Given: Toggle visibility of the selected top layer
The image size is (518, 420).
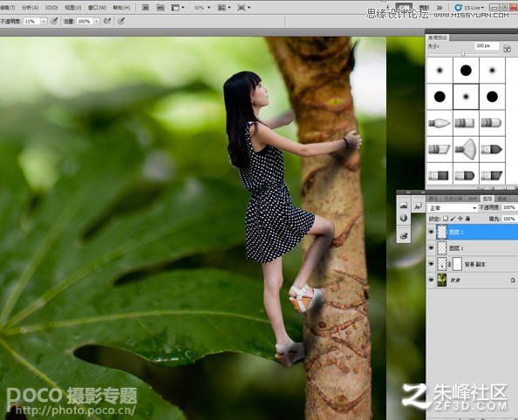Looking at the screenshot, I should (x=431, y=232).
